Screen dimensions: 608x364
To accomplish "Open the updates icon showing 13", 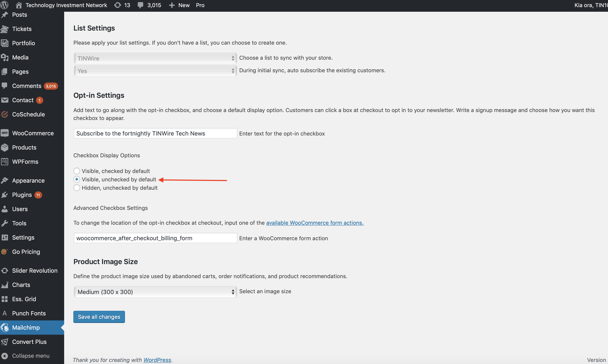I will [x=118, y=5].
